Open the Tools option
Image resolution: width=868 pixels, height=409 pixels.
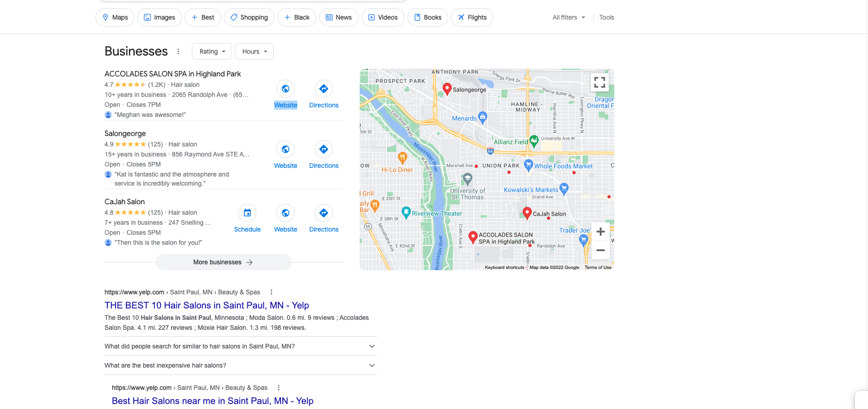coord(607,17)
